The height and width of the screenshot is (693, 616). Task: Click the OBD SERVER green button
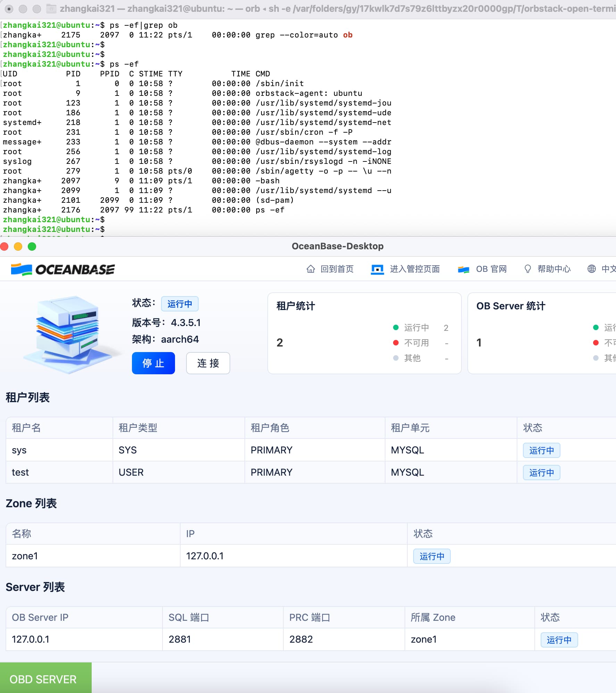(46, 678)
